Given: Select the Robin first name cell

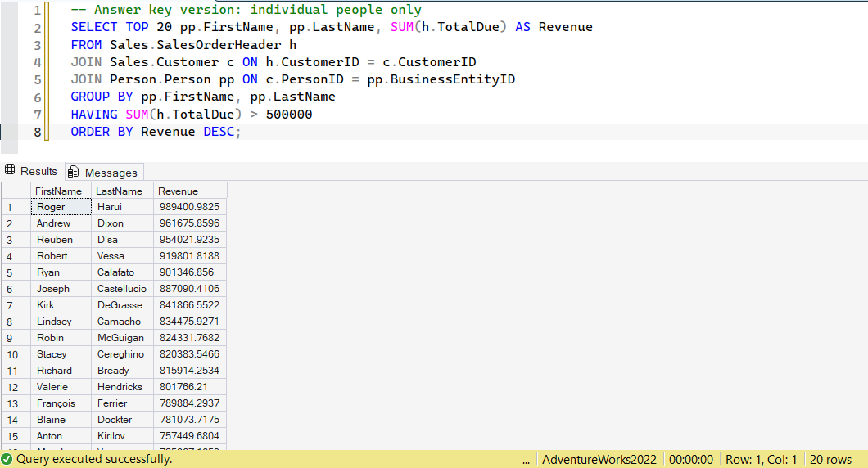Looking at the screenshot, I should click(x=61, y=337).
